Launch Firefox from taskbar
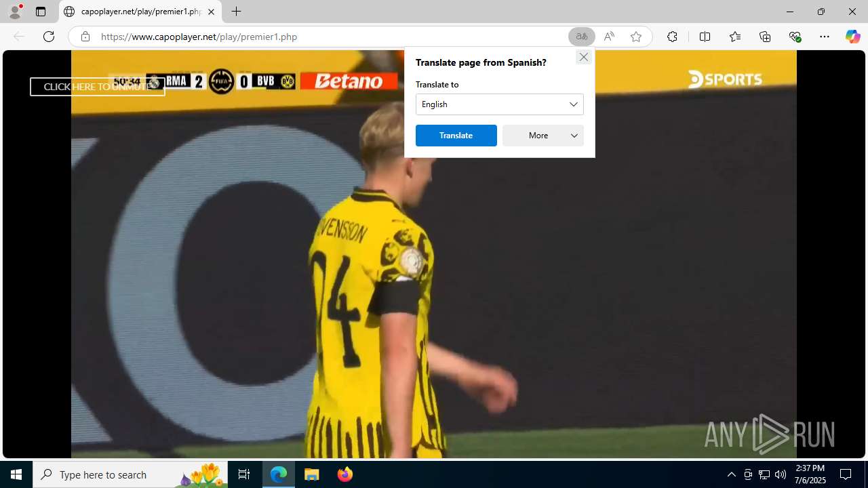 pyautogui.click(x=345, y=474)
